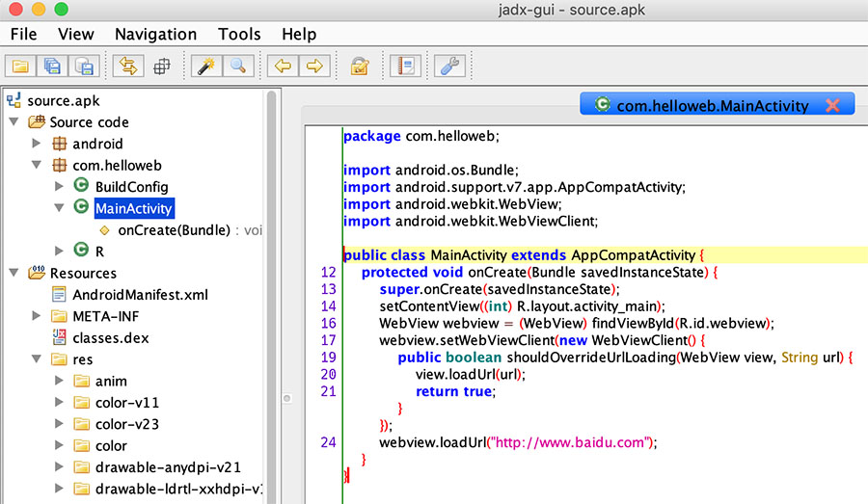Expand the anim folder
The height and width of the screenshot is (504, 868).
pyautogui.click(x=59, y=381)
